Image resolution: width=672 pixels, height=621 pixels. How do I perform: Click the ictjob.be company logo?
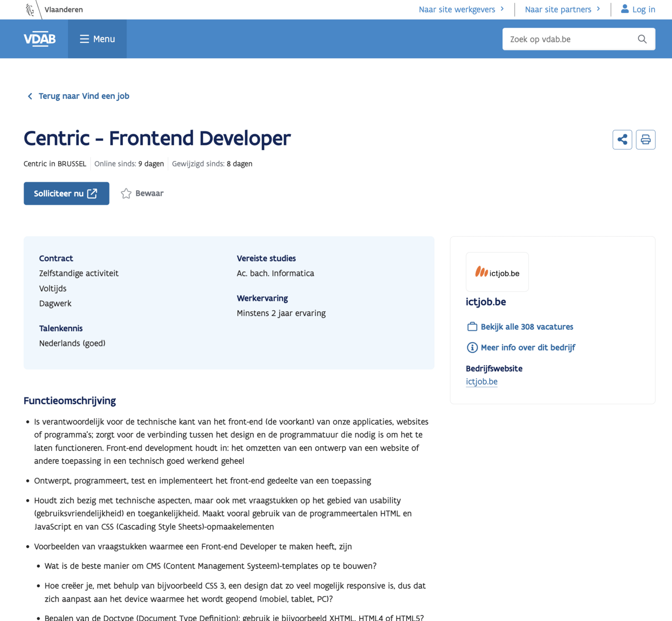click(497, 272)
